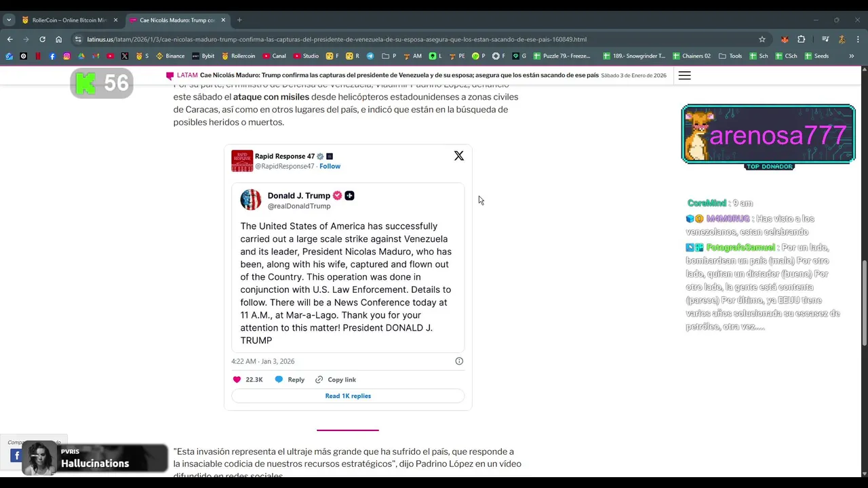Copy link to the tweet

(336, 380)
